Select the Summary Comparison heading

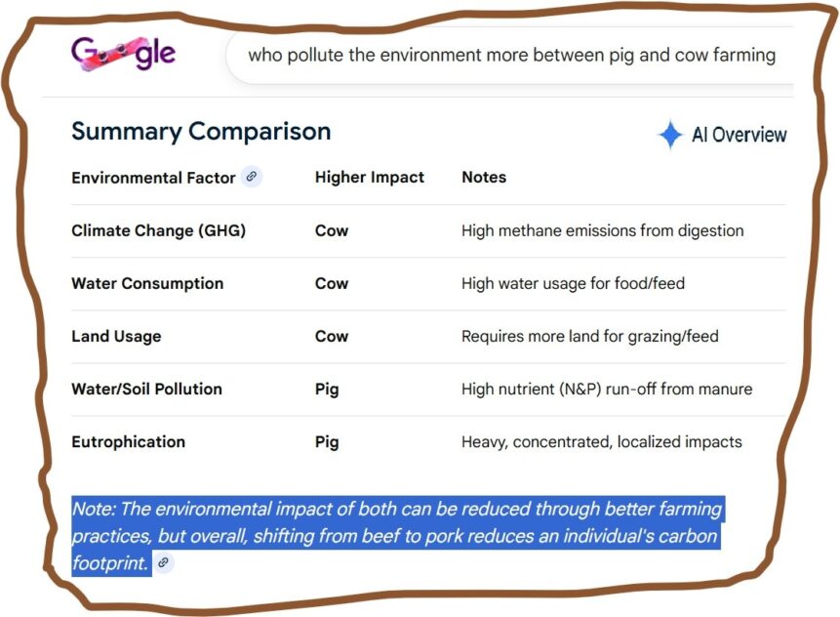coord(201,131)
